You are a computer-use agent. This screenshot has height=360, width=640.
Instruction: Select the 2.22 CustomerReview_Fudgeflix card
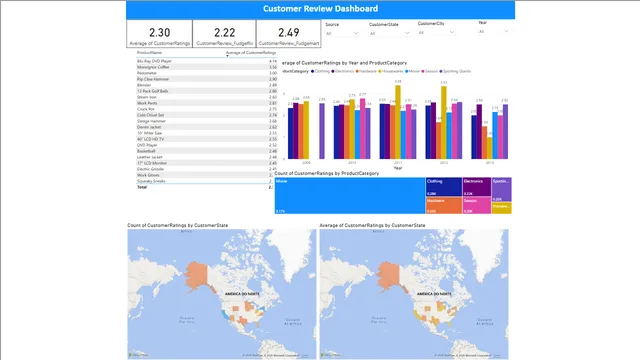[x=224, y=34]
